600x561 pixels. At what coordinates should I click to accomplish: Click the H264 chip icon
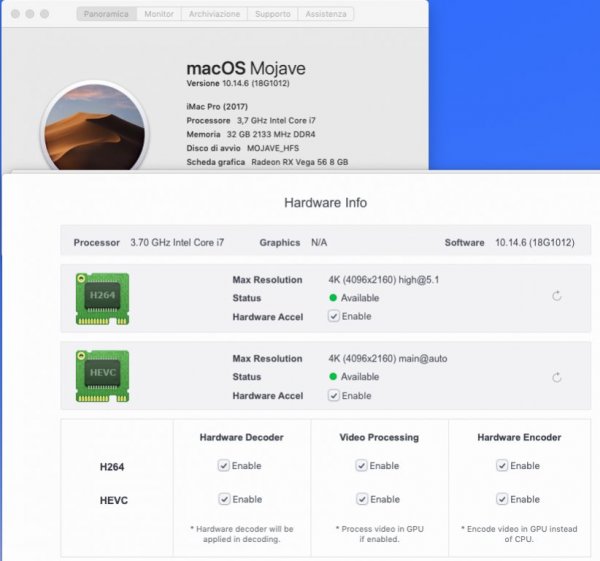tap(102, 299)
